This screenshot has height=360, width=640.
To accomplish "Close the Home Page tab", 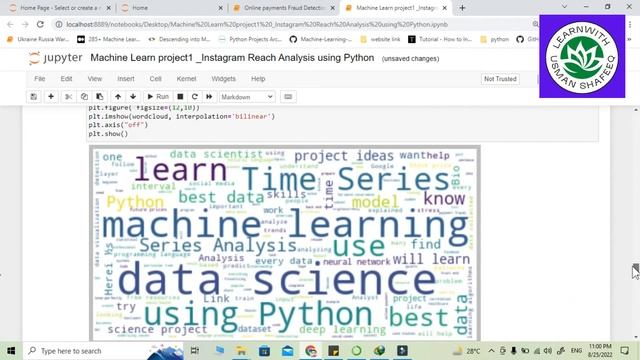I will point(109,8).
